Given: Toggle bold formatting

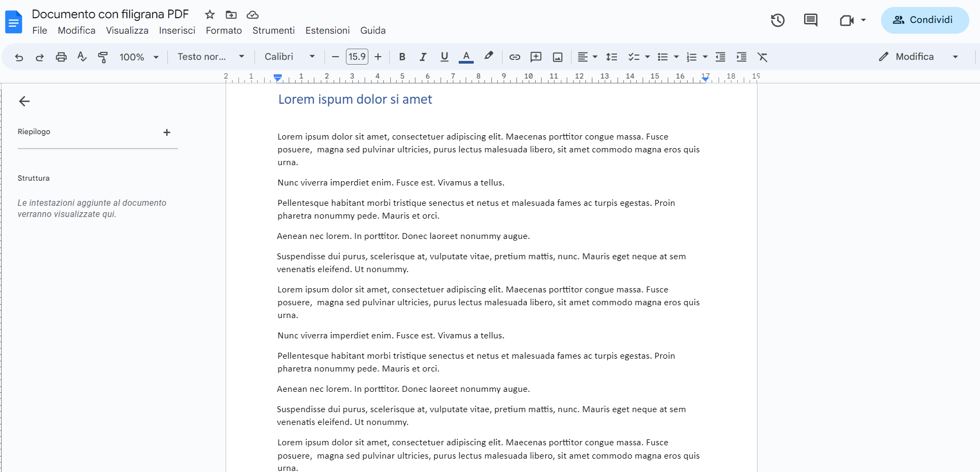Looking at the screenshot, I should [402, 57].
